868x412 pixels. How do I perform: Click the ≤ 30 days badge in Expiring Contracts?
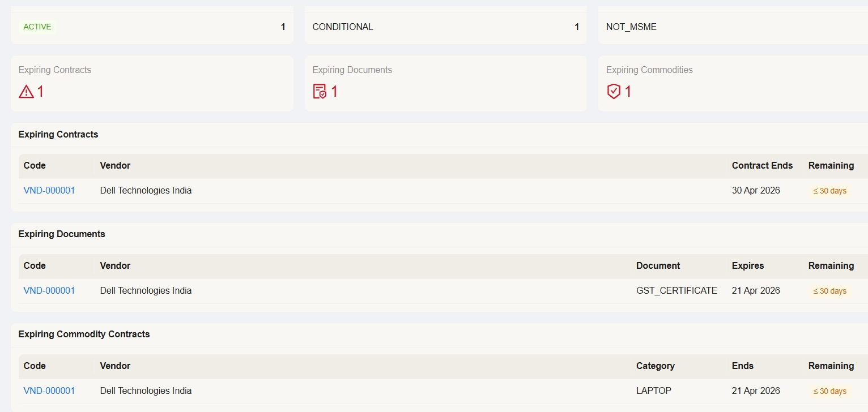tap(829, 191)
